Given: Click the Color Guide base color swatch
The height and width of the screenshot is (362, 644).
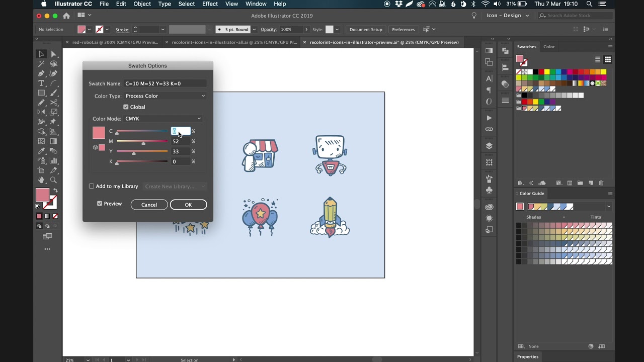Looking at the screenshot, I should tap(520, 207).
